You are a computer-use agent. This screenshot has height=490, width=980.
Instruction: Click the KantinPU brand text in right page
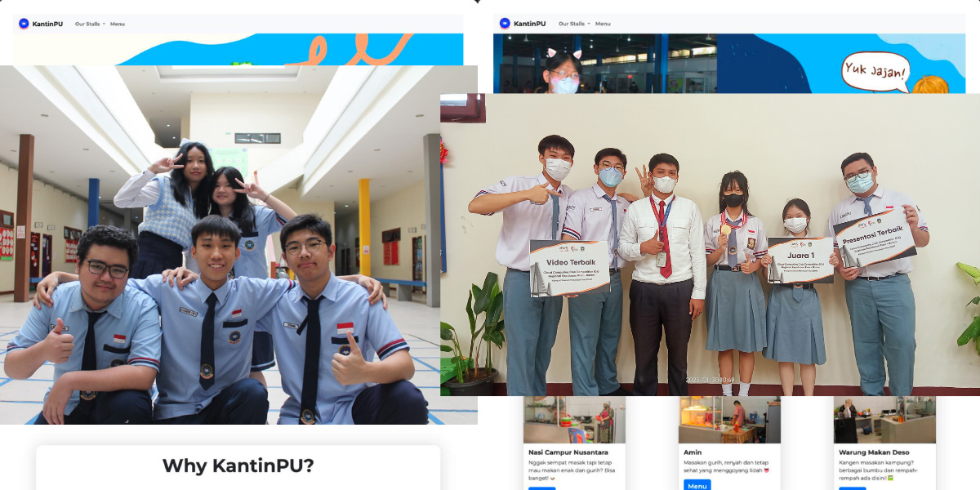tap(529, 24)
